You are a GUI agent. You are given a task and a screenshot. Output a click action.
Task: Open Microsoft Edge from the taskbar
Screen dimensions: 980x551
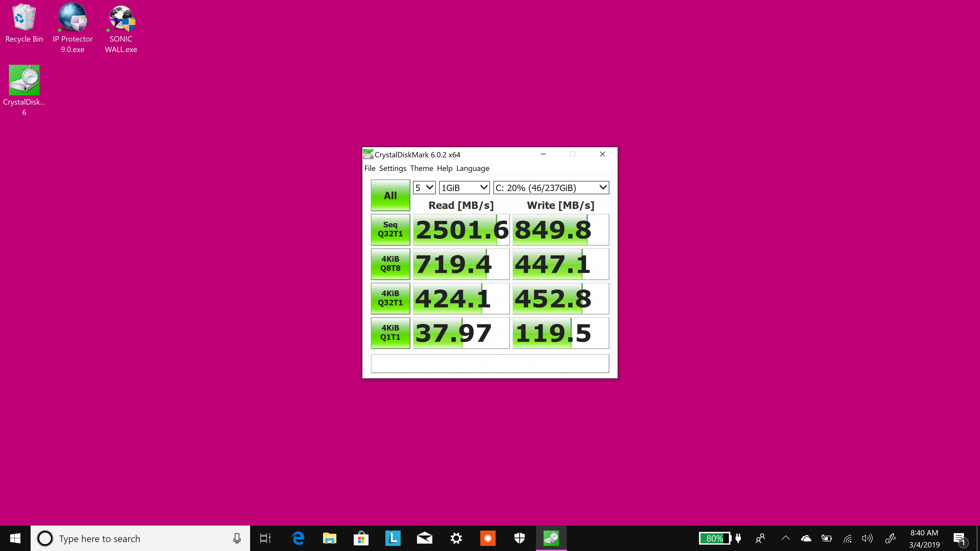pos(298,538)
